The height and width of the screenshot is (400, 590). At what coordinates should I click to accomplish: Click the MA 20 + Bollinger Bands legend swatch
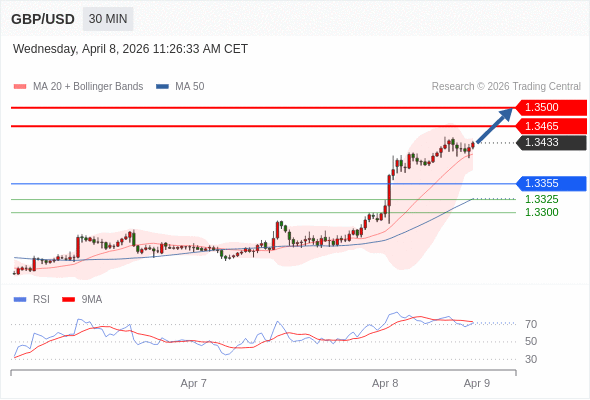click(x=20, y=87)
